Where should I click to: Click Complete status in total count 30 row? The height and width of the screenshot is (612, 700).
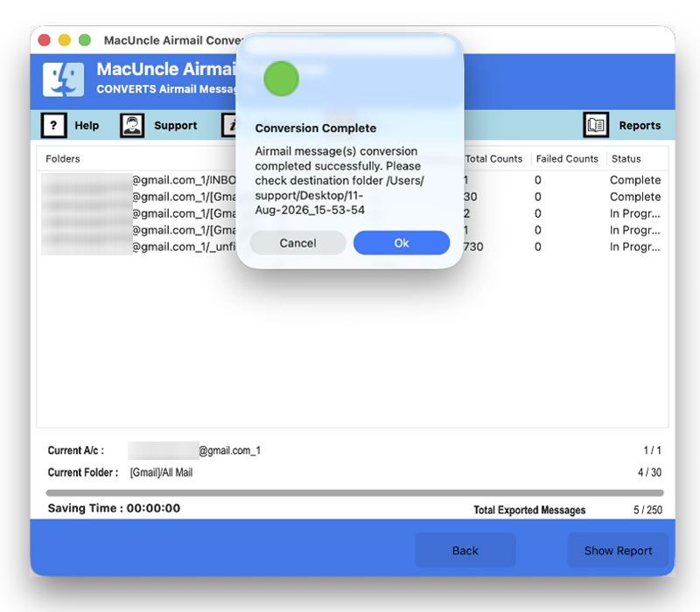[x=635, y=197]
